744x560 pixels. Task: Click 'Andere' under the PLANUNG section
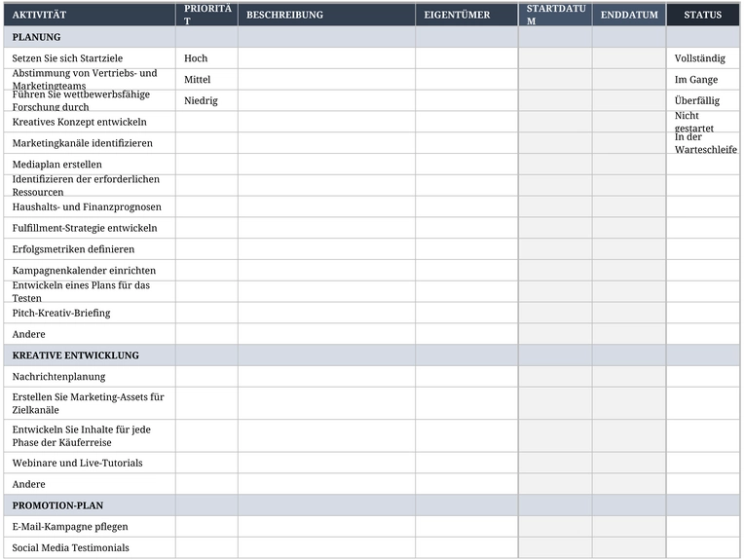coord(90,334)
